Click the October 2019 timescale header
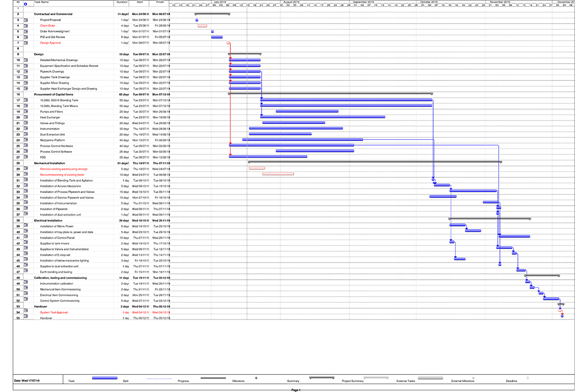Screen dimensions: 588x392 pos(428,2)
